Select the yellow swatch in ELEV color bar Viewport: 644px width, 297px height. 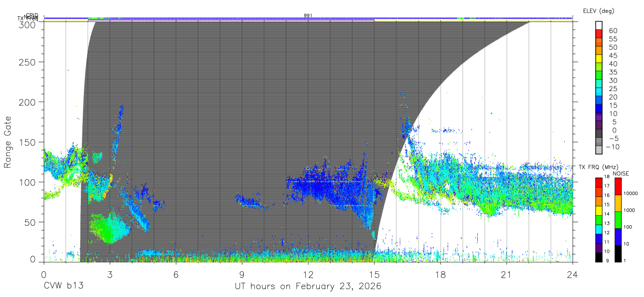[598, 59]
